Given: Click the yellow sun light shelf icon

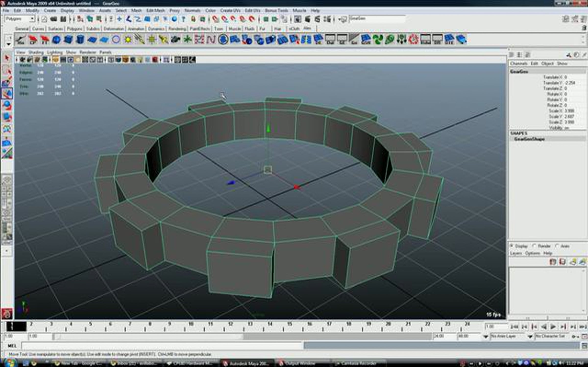Looking at the screenshot, I should [x=128, y=39].
